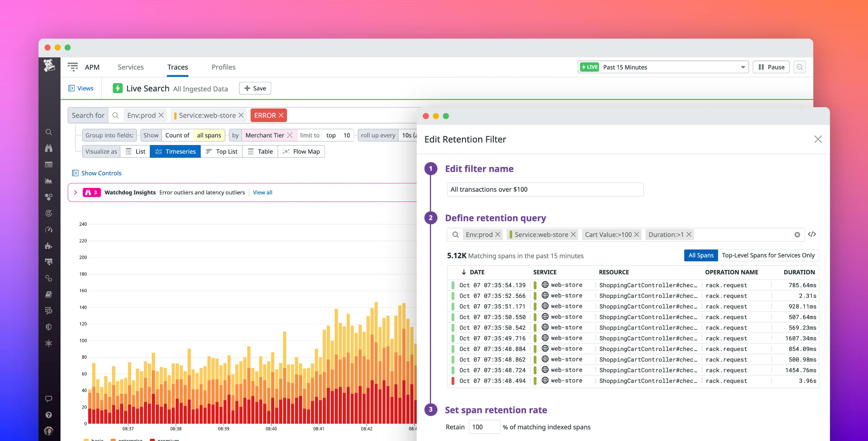Save the current Live Search view
868x441 pixels.
(255, 88)
